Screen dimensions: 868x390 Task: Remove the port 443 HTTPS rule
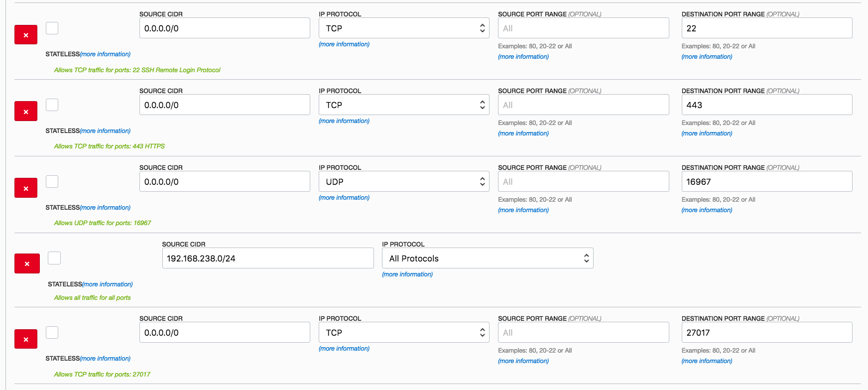coord(26,112)
